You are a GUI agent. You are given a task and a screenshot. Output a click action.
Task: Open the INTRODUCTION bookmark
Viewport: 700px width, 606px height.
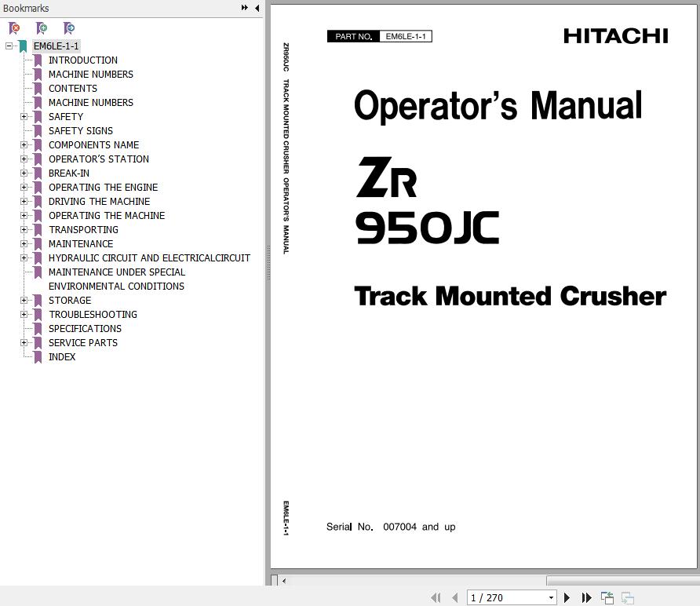(x=83, y=60)
